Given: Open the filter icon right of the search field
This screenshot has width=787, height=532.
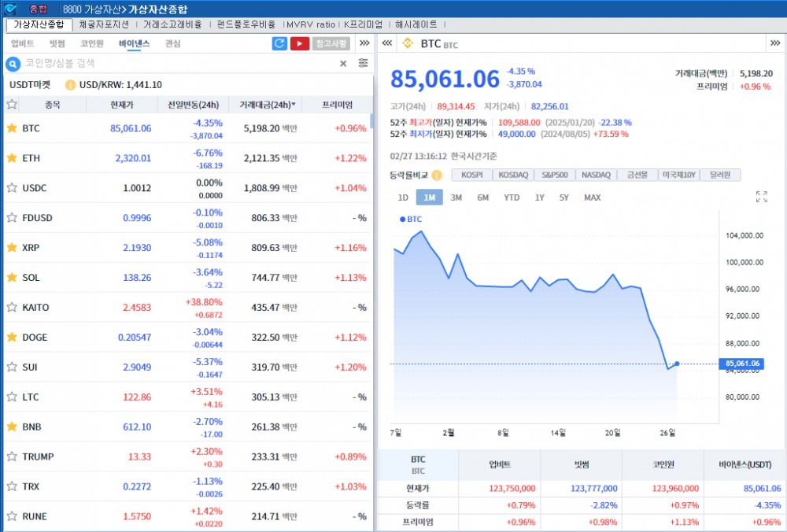Looking at the screenshot, I should click(363, 63).
